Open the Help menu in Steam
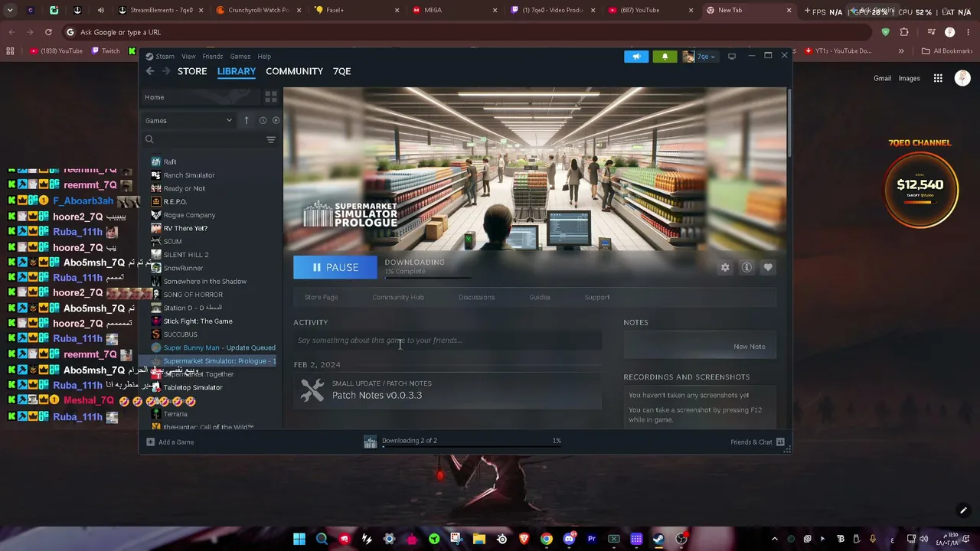This screenshot has width=980, height=551. tap(264, 57)
